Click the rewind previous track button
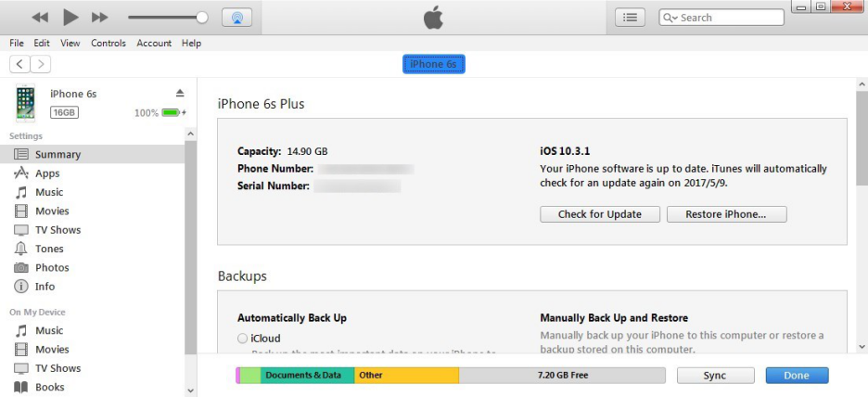This screenshot has height=397, width=868. coord(40,18)
